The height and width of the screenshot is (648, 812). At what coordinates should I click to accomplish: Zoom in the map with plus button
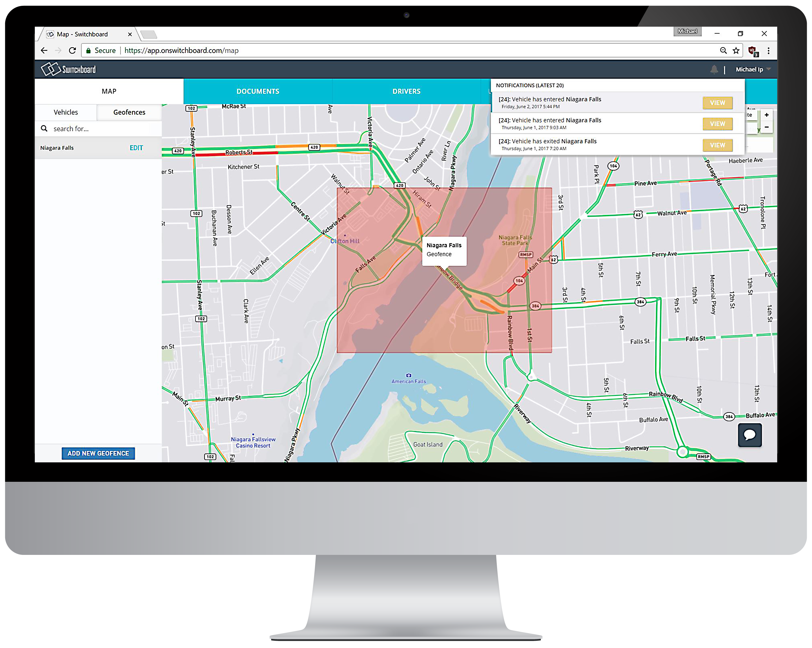point(766,115)
